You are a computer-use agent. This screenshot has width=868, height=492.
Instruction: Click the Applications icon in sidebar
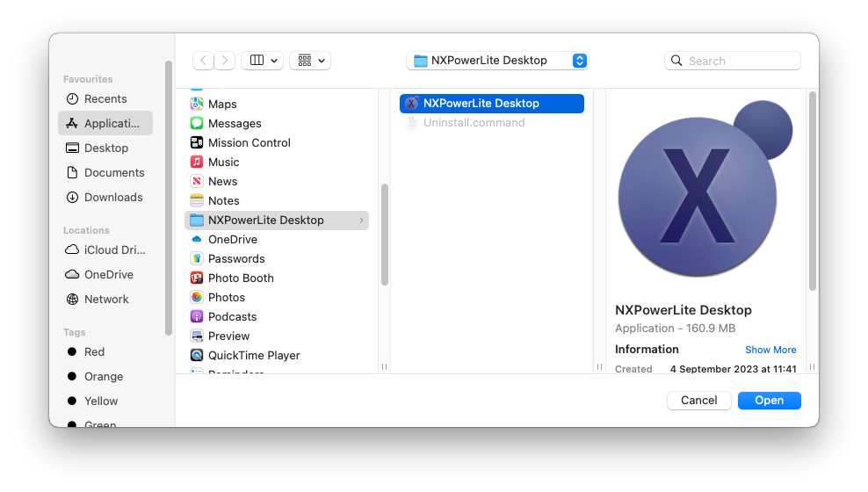[72, 123]
